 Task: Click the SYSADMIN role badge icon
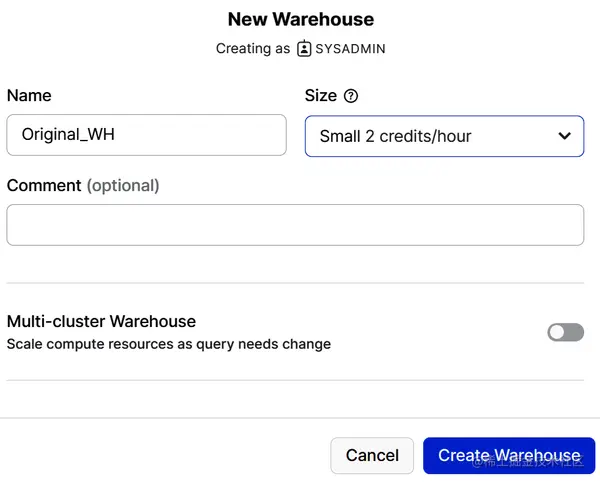click(x=304, y=48)
